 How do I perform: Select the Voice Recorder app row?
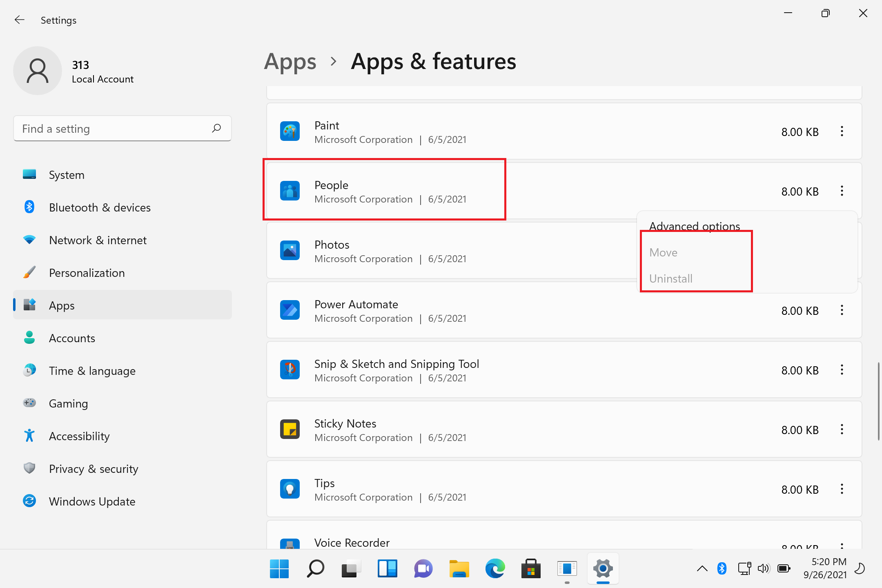pos(564,535)
